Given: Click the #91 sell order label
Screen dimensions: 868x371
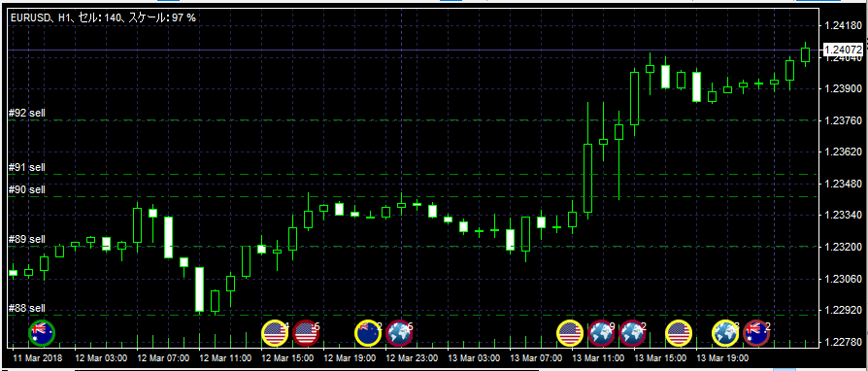Looking at the screenshot, I should coord(27,167).
